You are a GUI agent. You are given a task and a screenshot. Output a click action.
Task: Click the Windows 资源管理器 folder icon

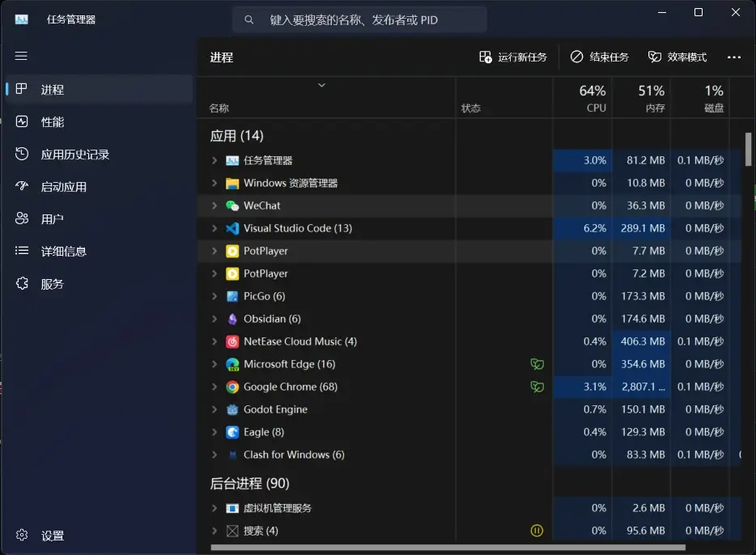click(x=232, y=183)
